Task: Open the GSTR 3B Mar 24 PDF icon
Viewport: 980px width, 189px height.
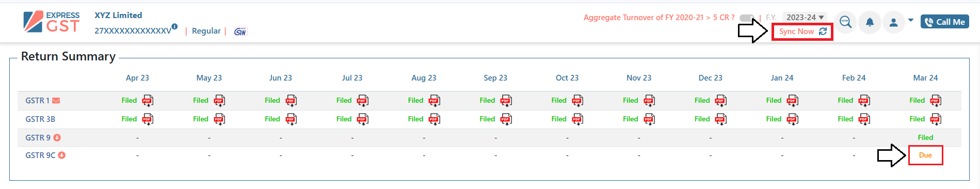Action: click(x=936, y=119)
